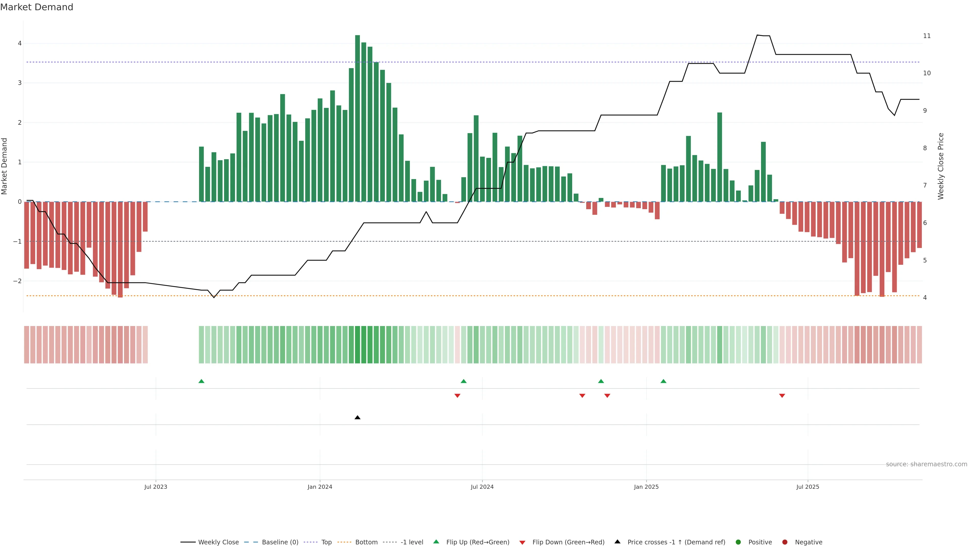Click the green flip-up marker after Jan 2025
The height and width of the screenshot is (551, 980).
(663, 381)
